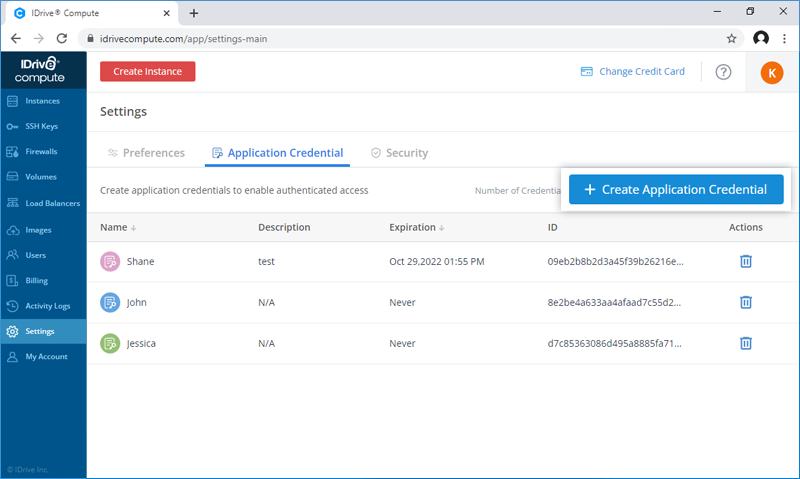Click the 'test' description cell
The image size is (800, 479).
pyautogui.click(x=266, y=261)
